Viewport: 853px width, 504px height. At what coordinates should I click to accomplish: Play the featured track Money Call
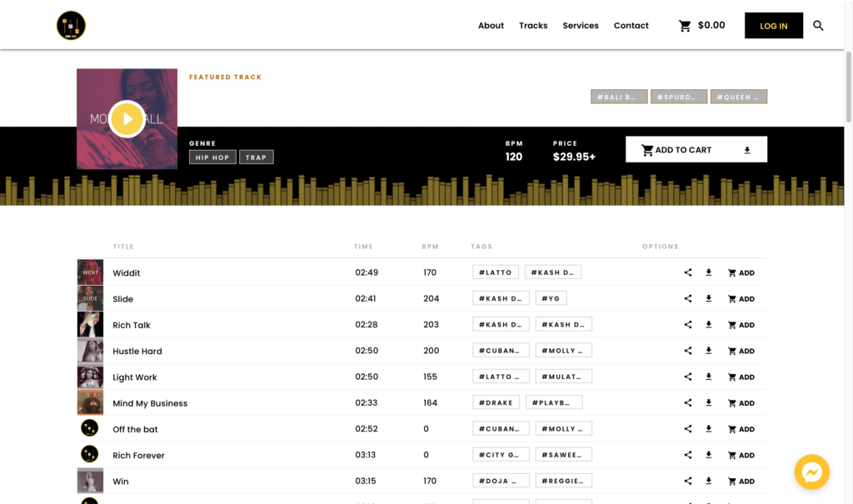(127, 118)
